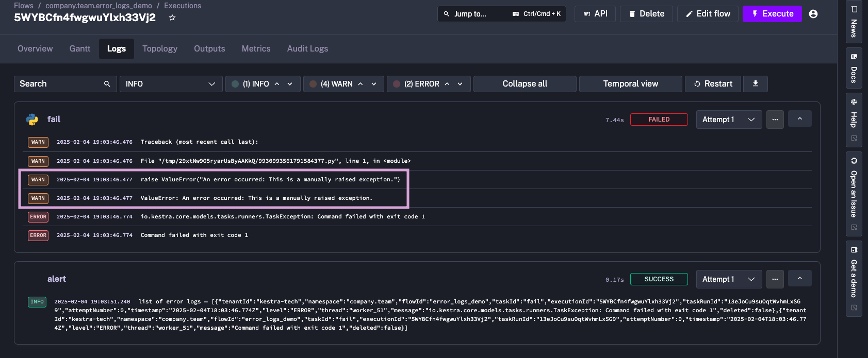Open the INFO log level dropdown
This screenshot has height=358, width=868.
click(x=170, y=84)
